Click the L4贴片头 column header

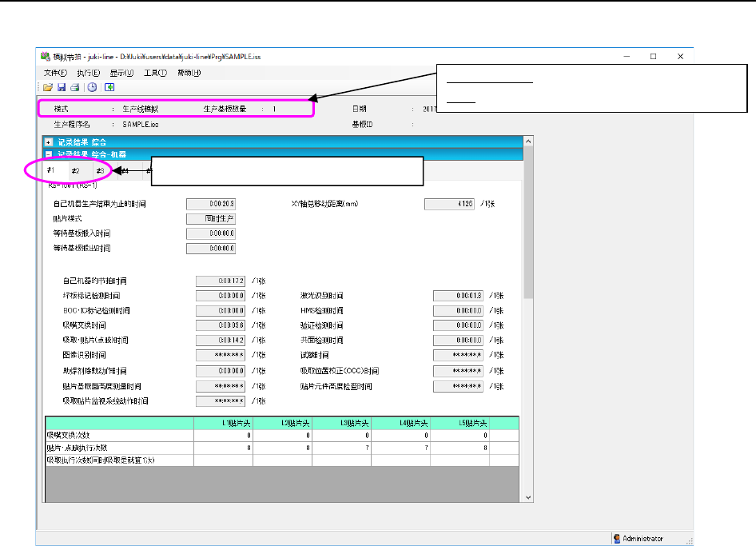point(400,424)
